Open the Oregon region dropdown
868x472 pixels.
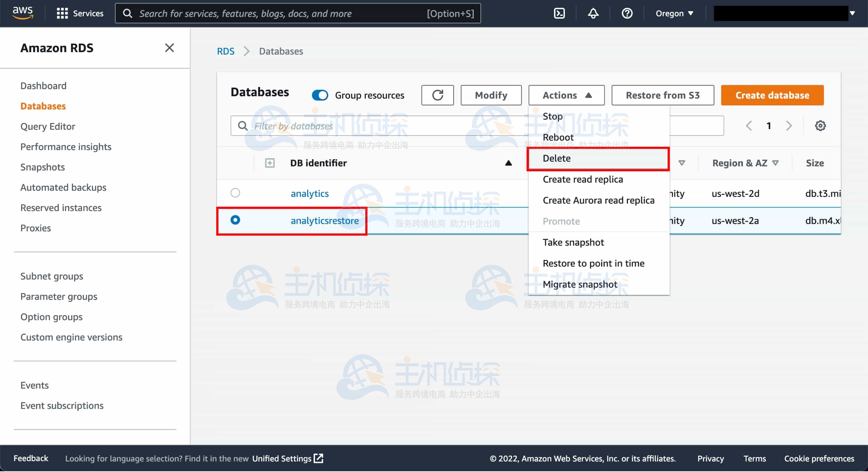point(675,13)
